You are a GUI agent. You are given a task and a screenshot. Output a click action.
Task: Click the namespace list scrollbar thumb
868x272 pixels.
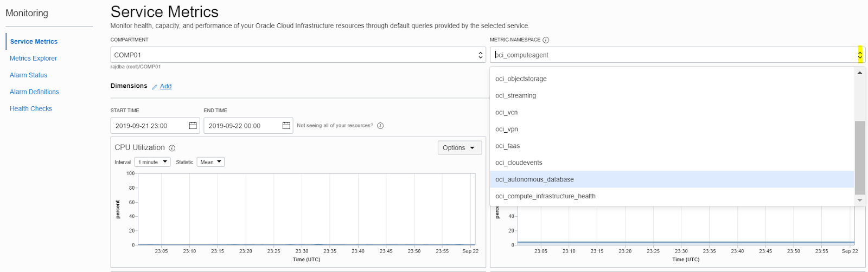(x=860, y=158)
